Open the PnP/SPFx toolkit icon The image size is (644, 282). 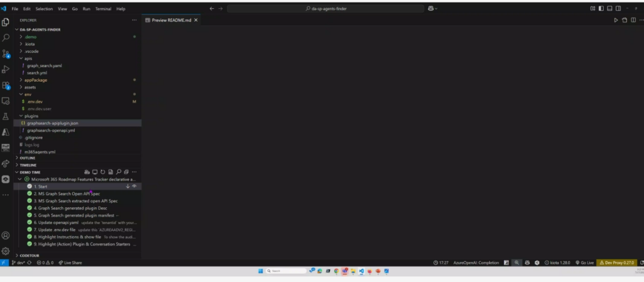coord(6,148)
